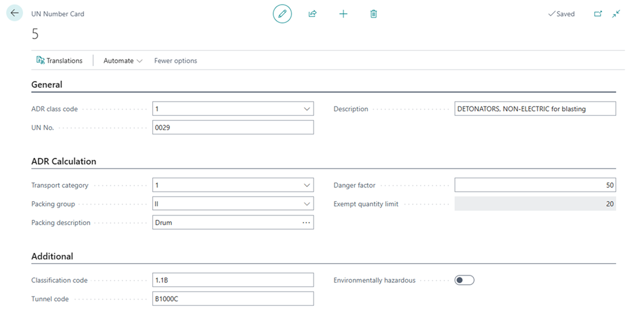
Task: Click the ADR Calculation section heading
Action: 63,161
